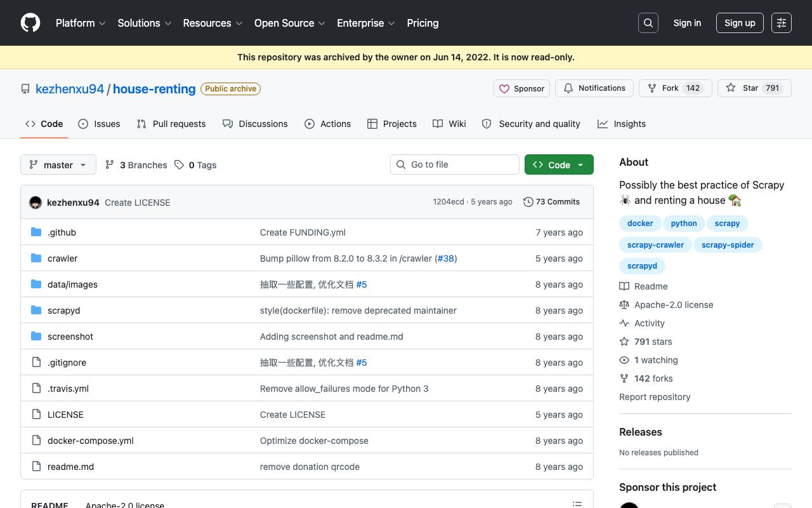Open the scrapy-crawler topic tag
Screen dimensions: 812x508
tap(655, 245)
